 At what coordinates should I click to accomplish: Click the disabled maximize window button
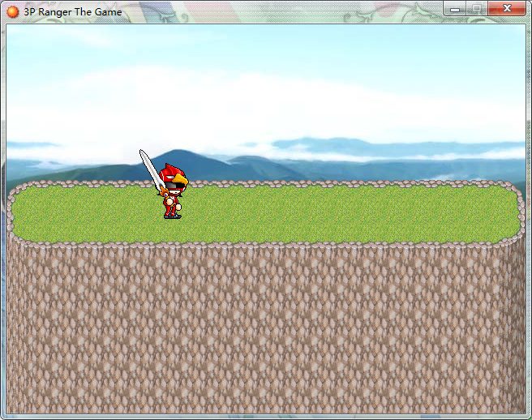(x=477, y=8)
